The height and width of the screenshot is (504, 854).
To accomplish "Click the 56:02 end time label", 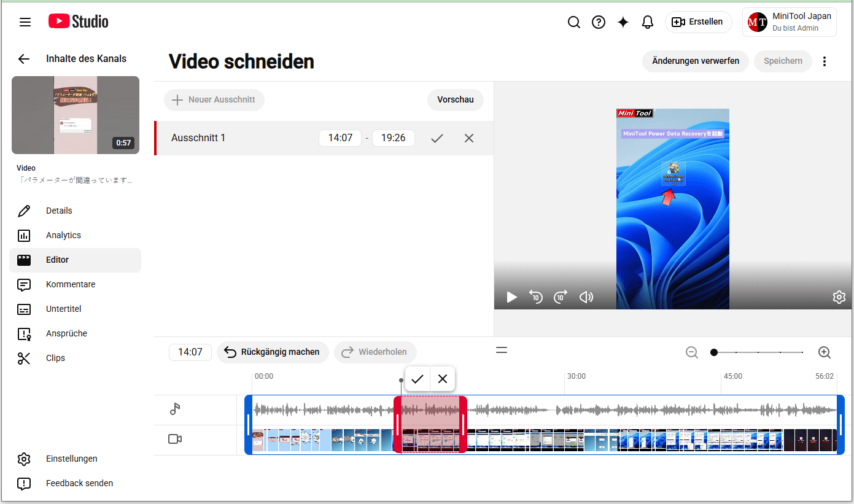I will (825, 376).
